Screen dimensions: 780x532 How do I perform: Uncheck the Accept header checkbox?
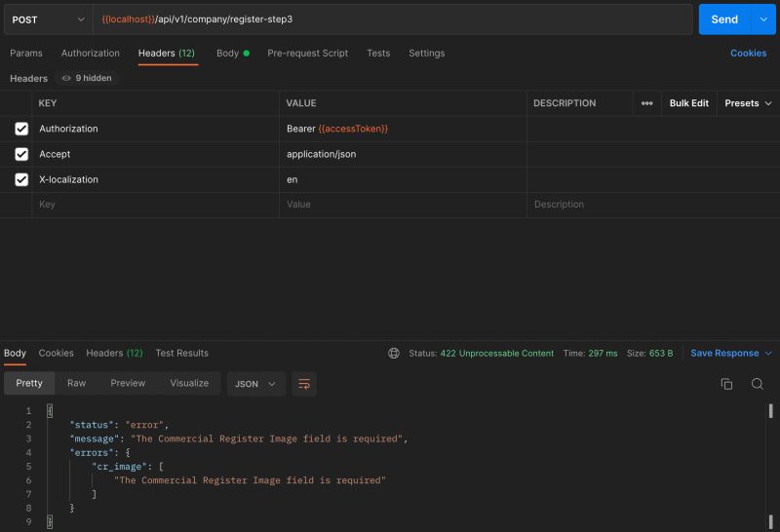(21, 154)
